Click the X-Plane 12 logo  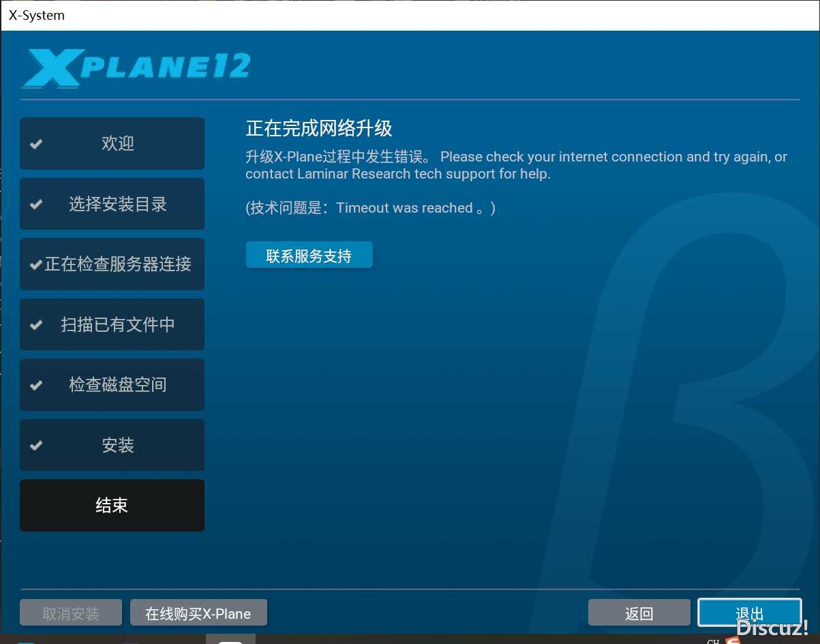click(136, 67)
